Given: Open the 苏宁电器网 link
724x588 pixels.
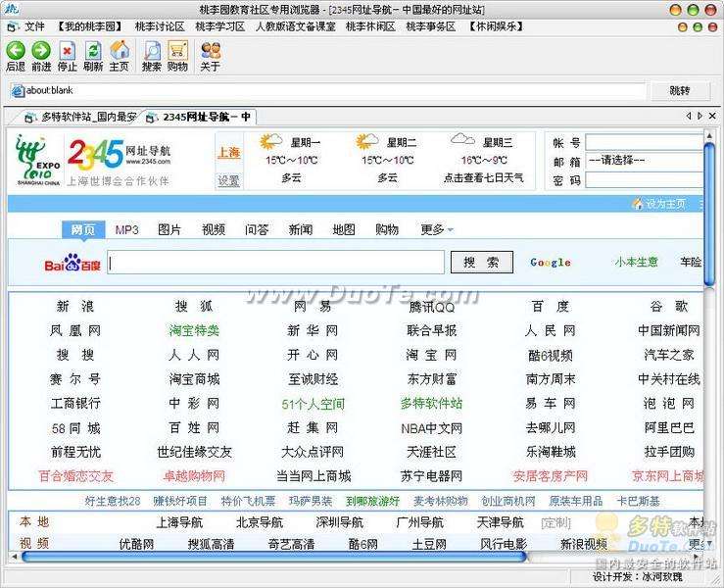Looking at the screenshot, I should (431, 476).
